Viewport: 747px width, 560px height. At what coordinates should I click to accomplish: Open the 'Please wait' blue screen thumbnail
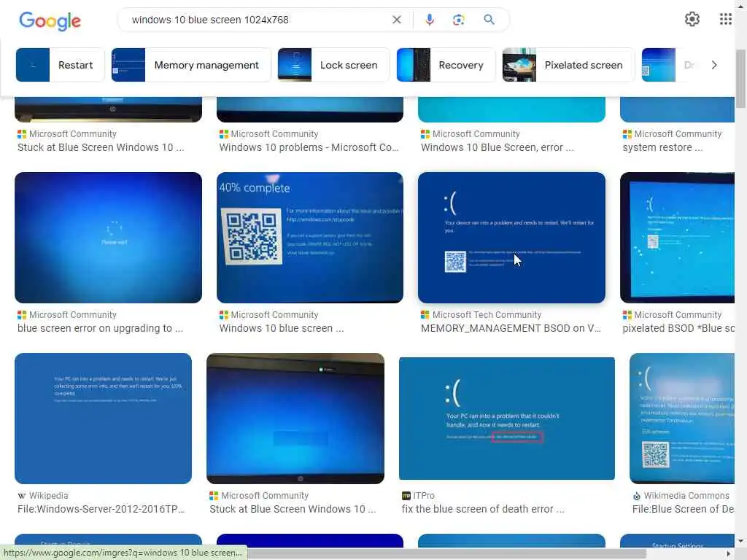tap(108, 238)
